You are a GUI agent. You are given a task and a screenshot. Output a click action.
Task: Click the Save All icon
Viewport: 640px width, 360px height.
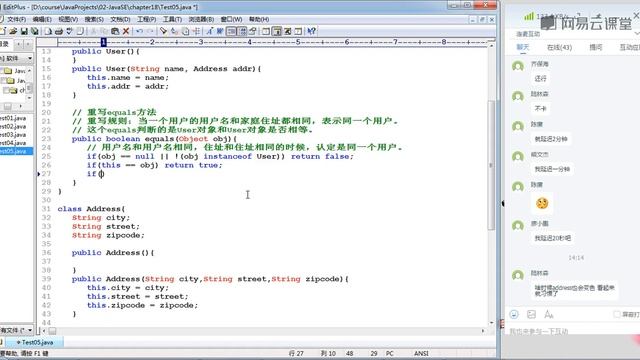[x=35, y=31]
